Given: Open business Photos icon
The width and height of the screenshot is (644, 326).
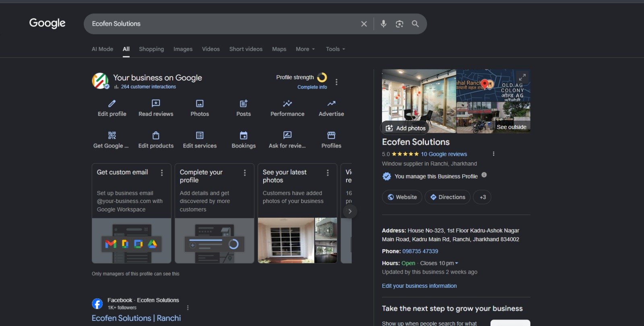Looking at the screenshot, I should tap(200, 104).
